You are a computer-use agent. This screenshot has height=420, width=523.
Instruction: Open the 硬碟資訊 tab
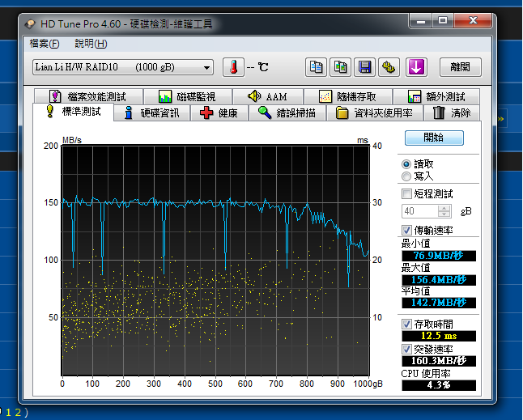coord(152,113)
